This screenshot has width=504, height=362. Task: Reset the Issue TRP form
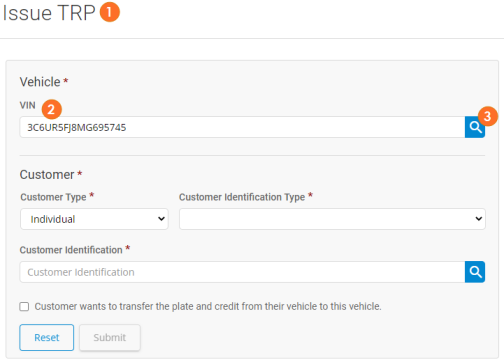[x=47, y=337]
